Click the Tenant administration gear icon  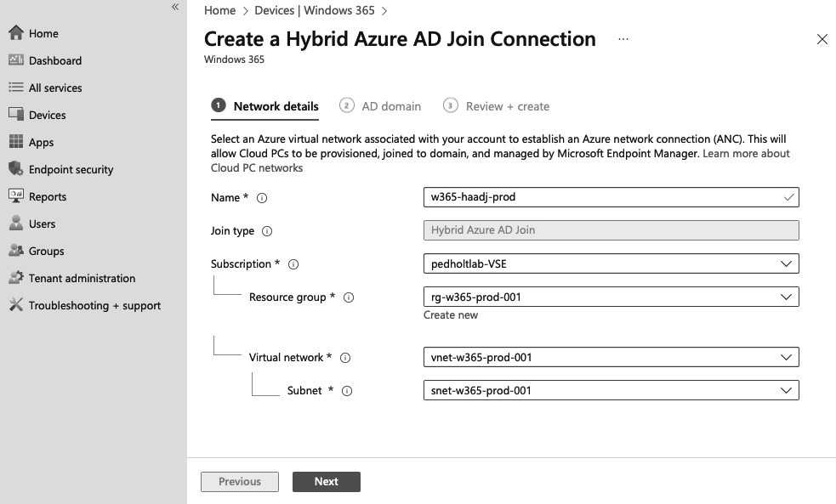pos(16,277)
